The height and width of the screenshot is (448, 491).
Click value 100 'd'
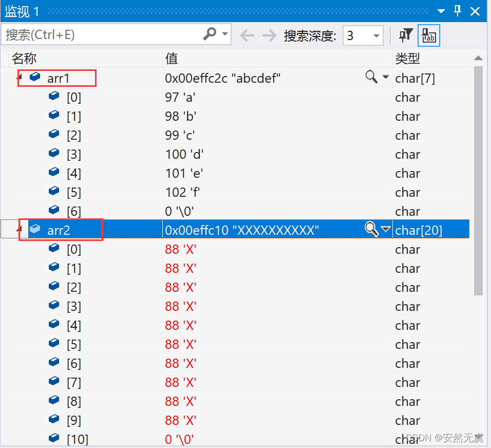click(184, 154)
